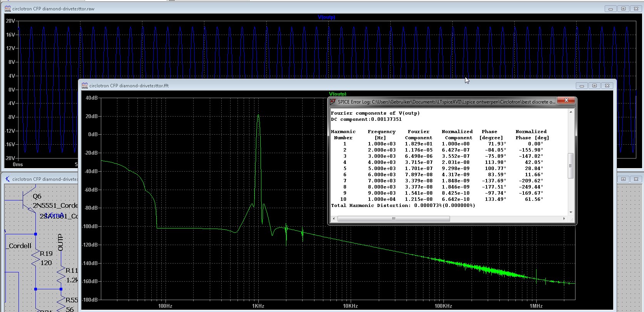The width and height of the screenshot is (644, 312).
Task: Click the -180dB label on the FFT vertical axis
Action: (90, 299)
